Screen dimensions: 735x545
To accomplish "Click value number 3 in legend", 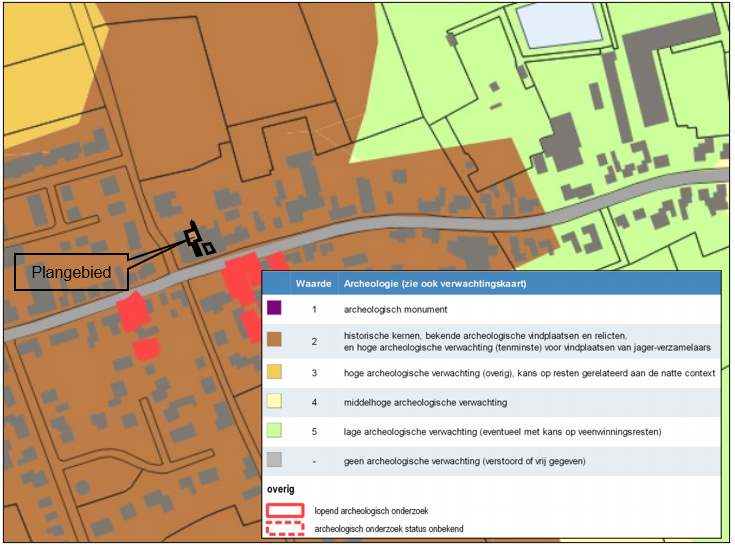I will click(x=314, y=373).
